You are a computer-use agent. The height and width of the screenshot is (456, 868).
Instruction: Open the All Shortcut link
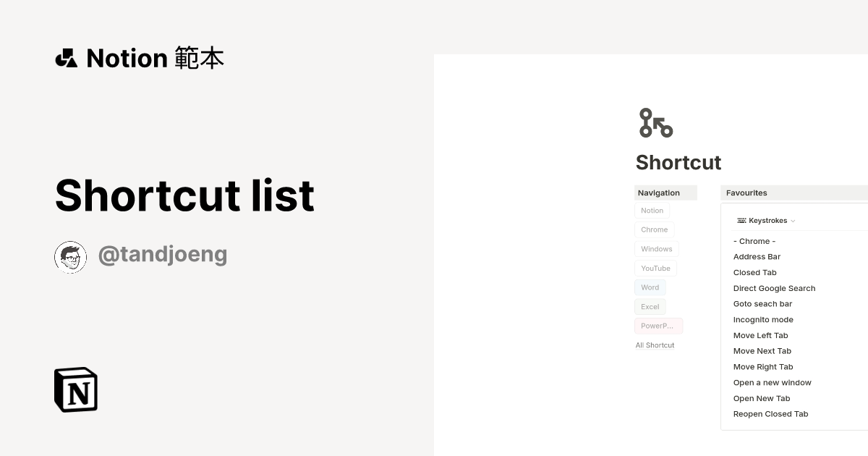point(655,345)
